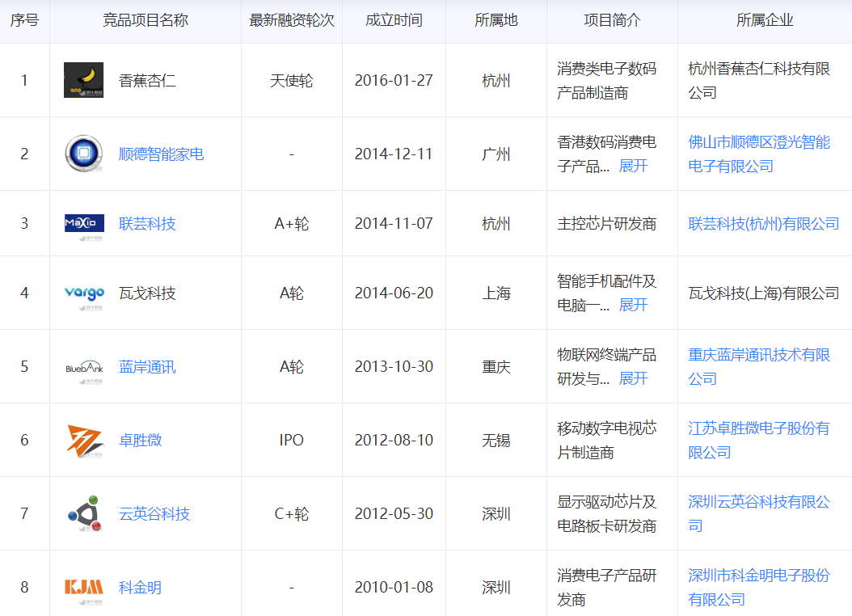
Task: Select the 香蕉杏仁 project name text
Action: tap(147, 80)
